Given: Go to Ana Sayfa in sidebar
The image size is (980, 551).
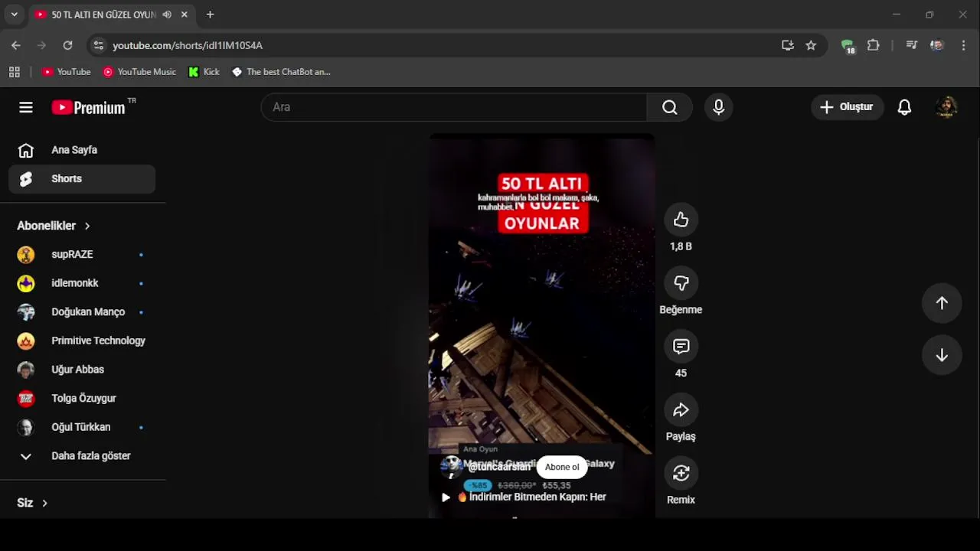Looking at the screenshot, I should coord(83,150).
